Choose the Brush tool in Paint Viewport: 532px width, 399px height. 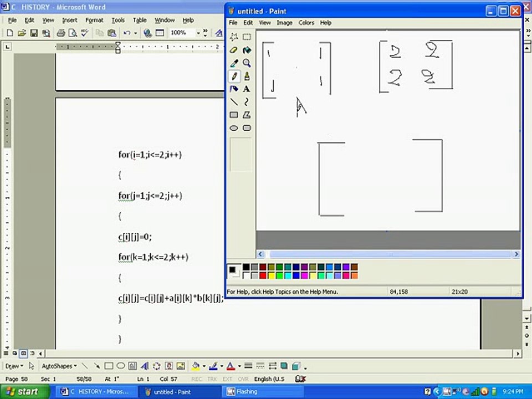[247, 76]
